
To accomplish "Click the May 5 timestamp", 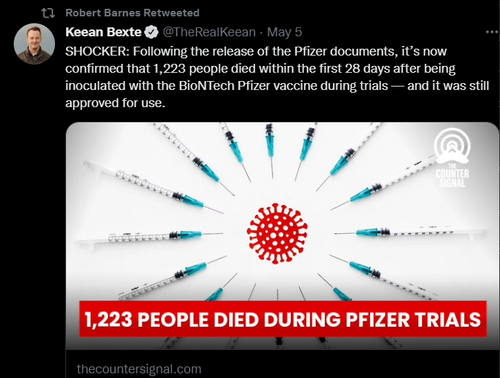I will click(x=284, y=32).
